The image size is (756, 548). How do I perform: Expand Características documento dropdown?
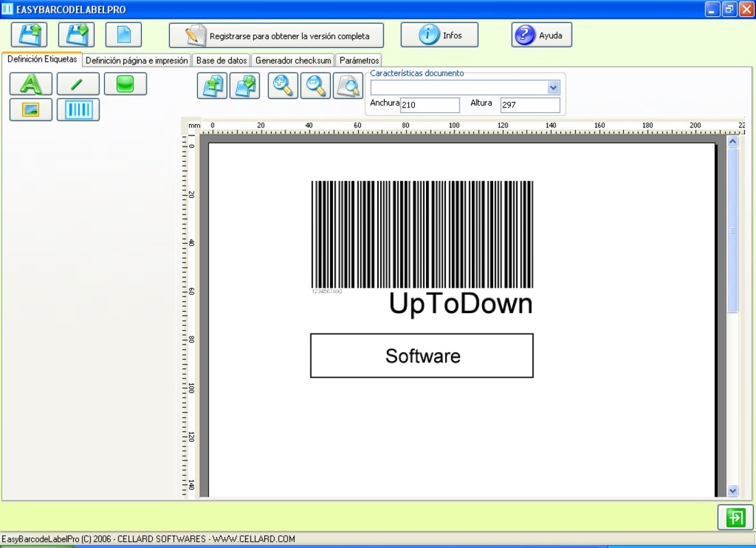coord(553,87)
